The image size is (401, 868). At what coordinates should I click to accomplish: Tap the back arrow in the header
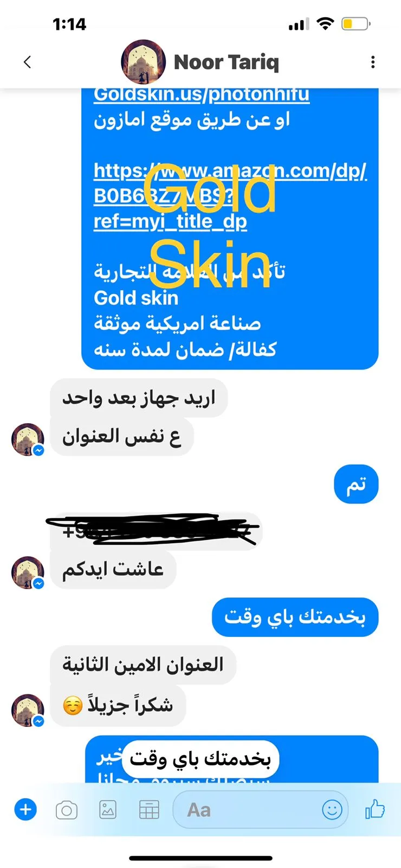click(x=28, y=62)
